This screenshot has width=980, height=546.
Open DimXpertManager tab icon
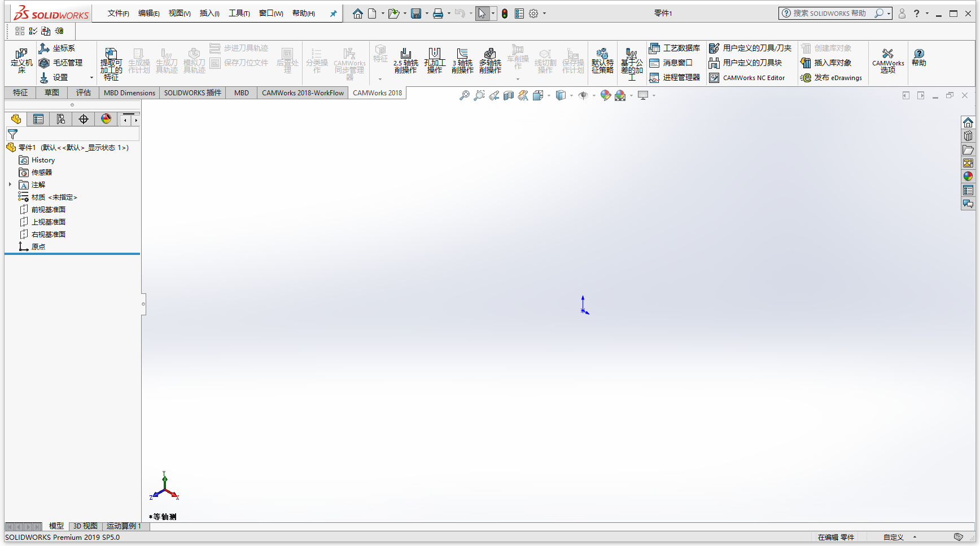[84, 119]
